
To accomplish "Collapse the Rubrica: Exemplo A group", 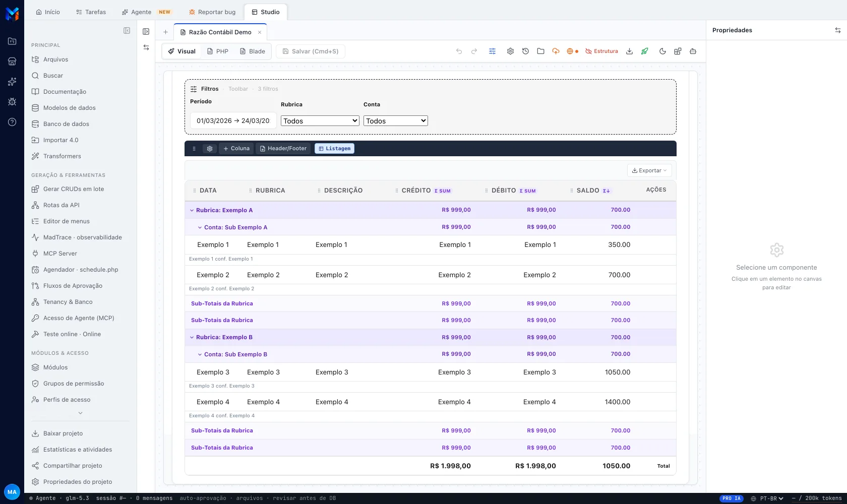I will (192, 210).
